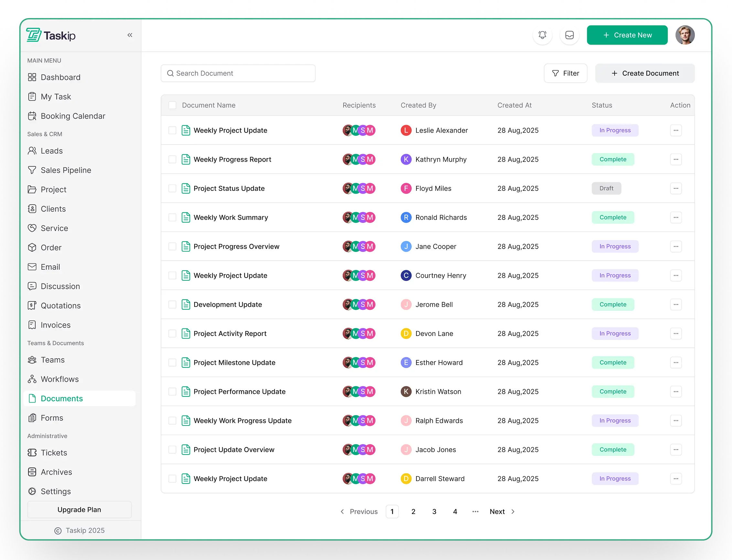Focus the Search Document field
Image resolution: width=732 pixels, height=560 pixels.
(x=238, y=73)
